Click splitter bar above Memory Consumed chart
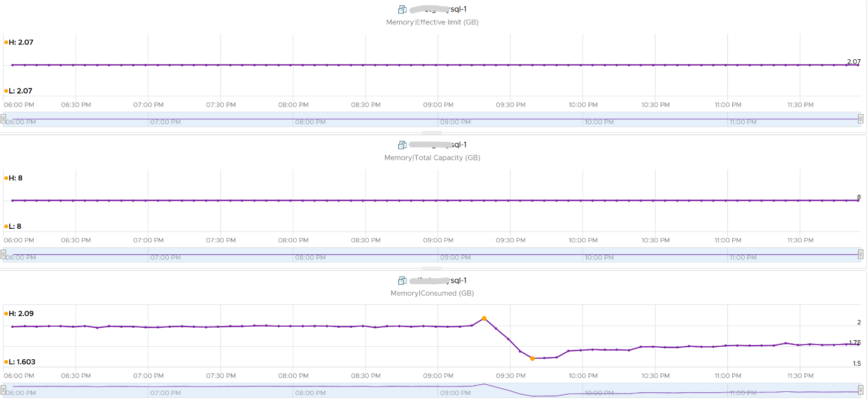Viewport: 868px width, 400px height. point(432,268)
